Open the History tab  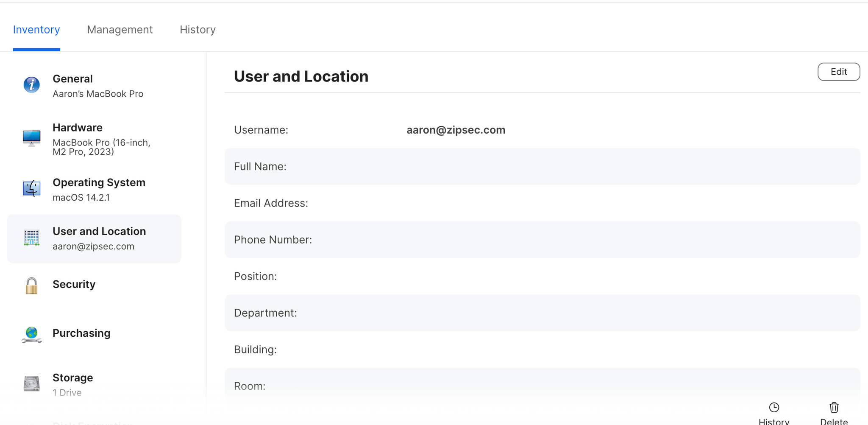coord(198,30)
